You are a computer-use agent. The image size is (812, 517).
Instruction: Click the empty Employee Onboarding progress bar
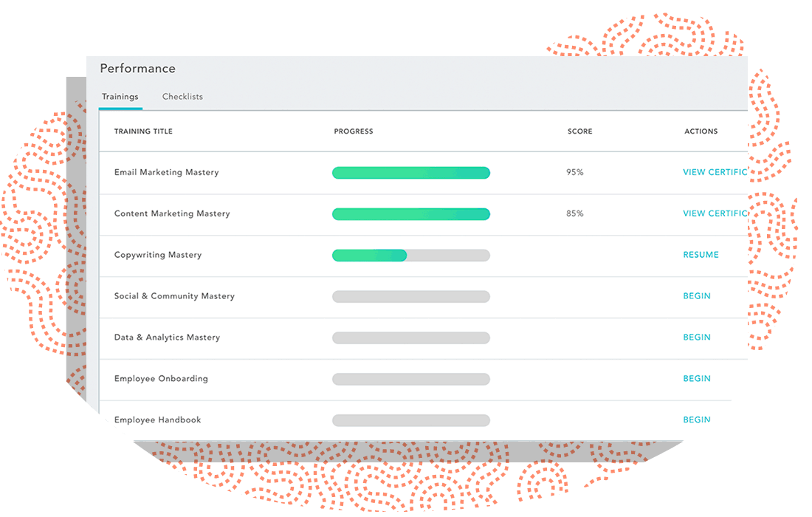[x=410, y=379]
